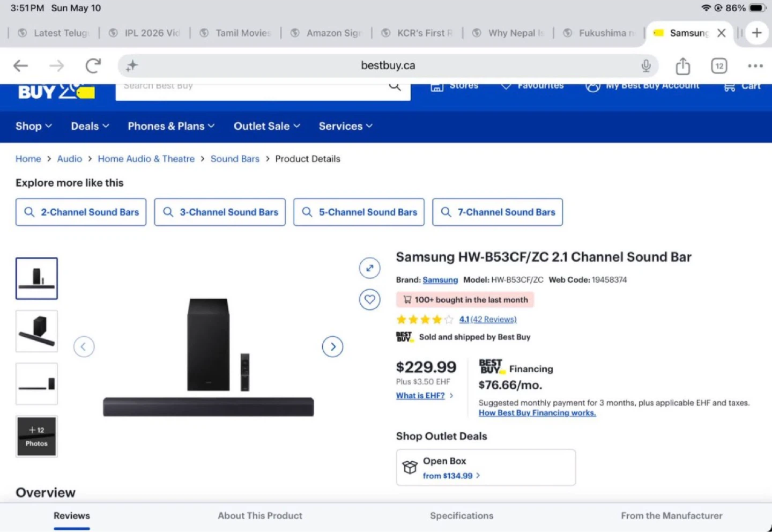Viewport: 772px width, 532px height.
Task: Expand the Outlet Sale menu
Action: 266,126
